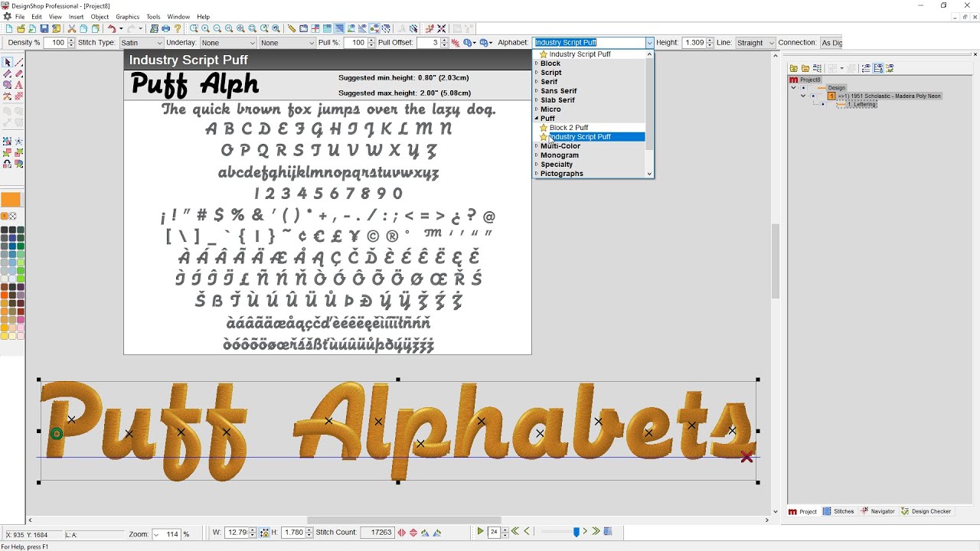The height and width of the screenshot is (551, 980).
Task: Open the Graphics menu
Action: (128, 17)
